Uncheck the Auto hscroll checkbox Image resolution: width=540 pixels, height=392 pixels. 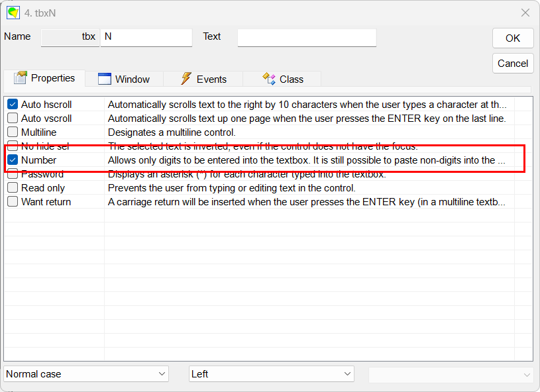[x=13, y=104]
